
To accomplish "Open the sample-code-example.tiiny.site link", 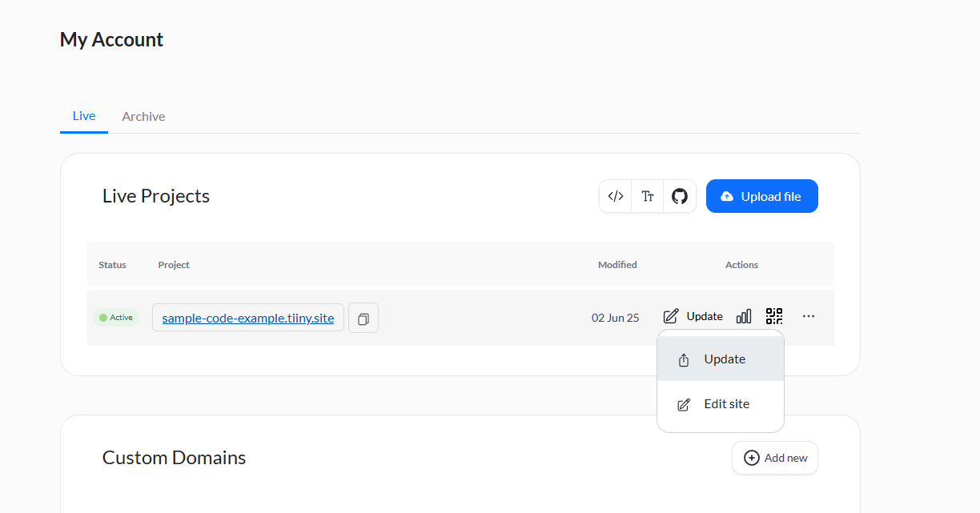I will point(248,318).
